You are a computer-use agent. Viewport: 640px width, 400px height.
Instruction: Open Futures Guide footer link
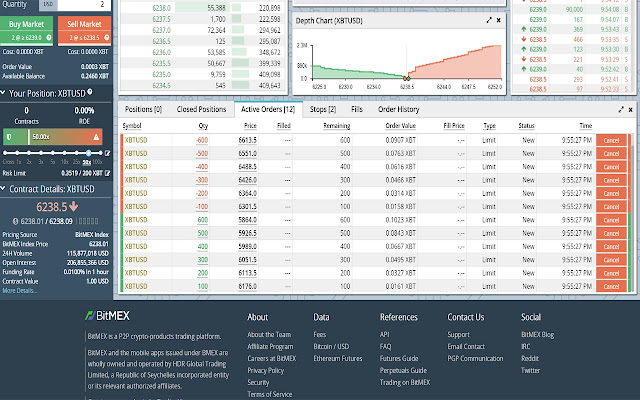[399, 358]
